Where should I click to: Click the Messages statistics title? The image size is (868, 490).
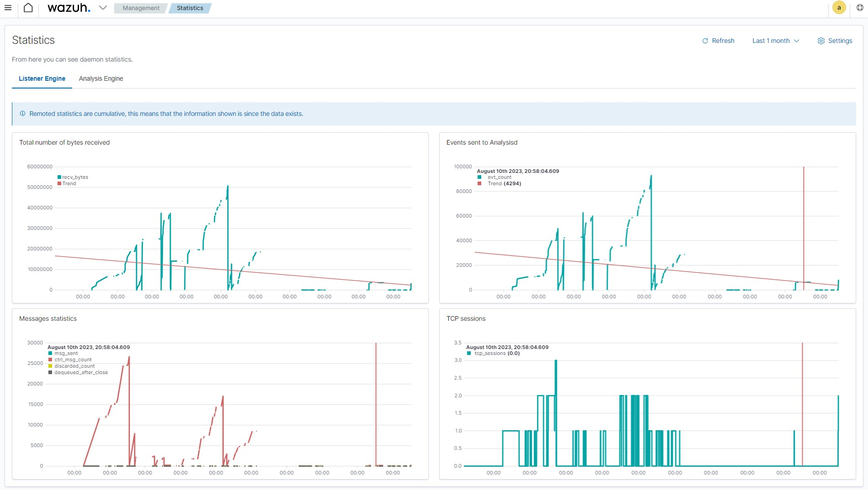[x=48, y=318]
